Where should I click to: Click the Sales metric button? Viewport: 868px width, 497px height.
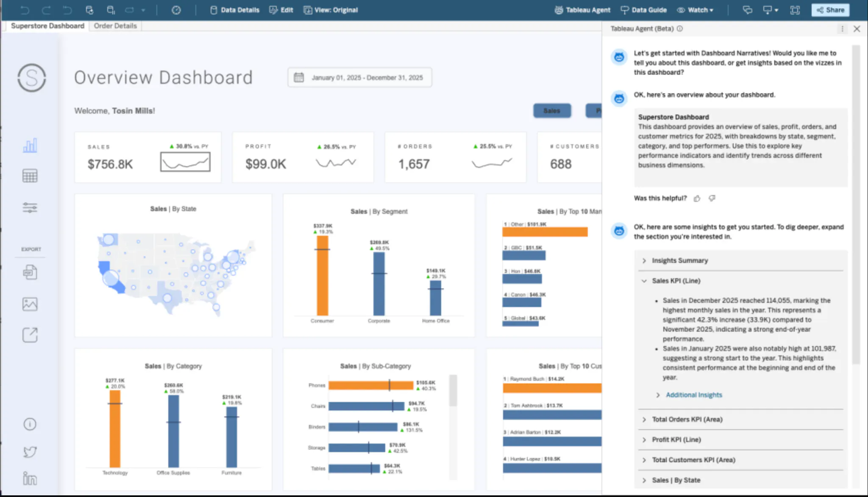pyautogui.click(x=552, y=111)
